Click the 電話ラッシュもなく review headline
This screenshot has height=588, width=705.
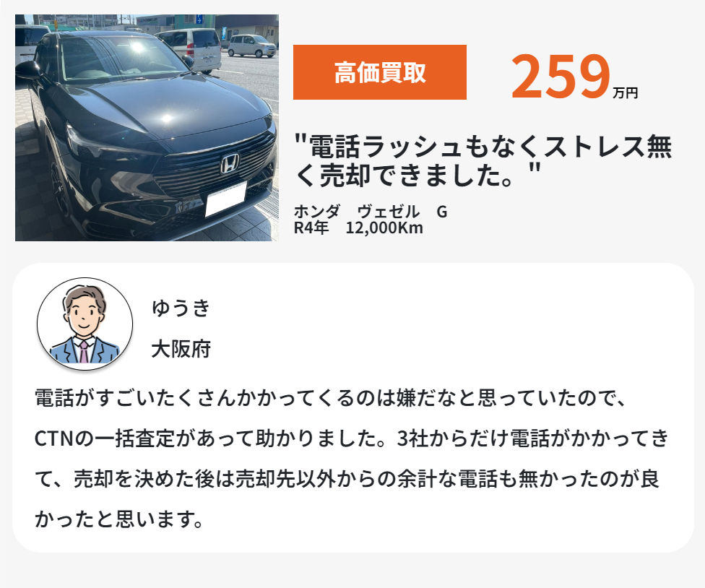[483, 160]
